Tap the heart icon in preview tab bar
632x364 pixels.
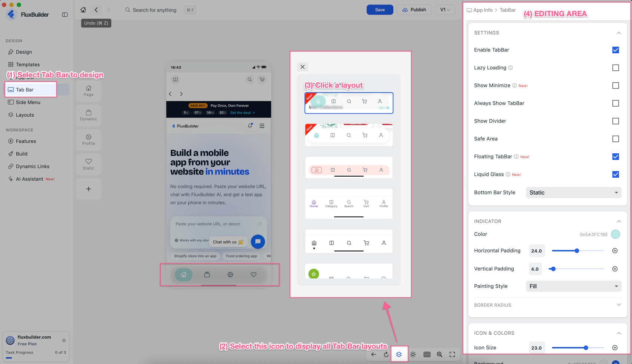[254, 275]
